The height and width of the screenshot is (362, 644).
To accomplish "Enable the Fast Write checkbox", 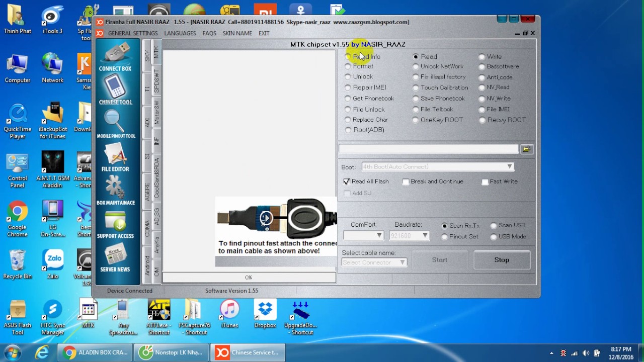I will tap(500, 182).
